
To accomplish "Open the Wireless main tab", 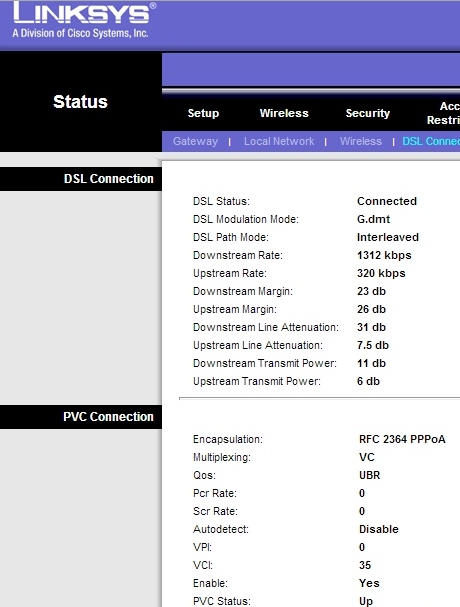I will (284, 113).
